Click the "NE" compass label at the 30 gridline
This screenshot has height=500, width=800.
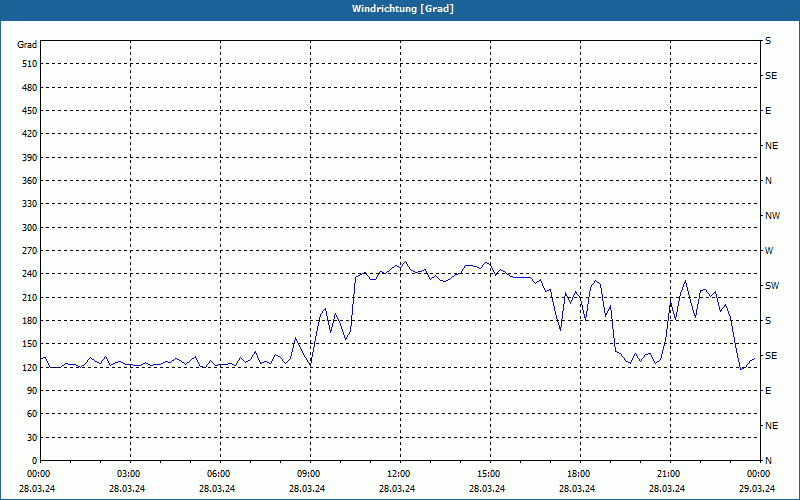pos(771,426)
